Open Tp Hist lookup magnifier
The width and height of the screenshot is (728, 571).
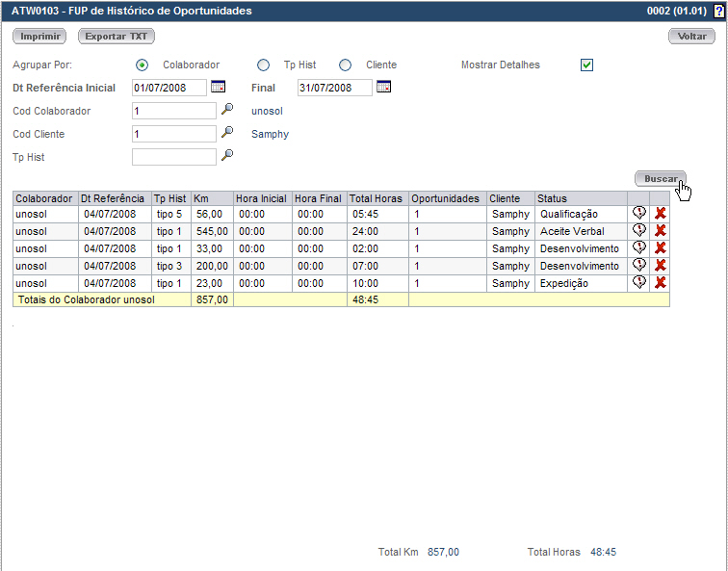click(x=227, y=155)
